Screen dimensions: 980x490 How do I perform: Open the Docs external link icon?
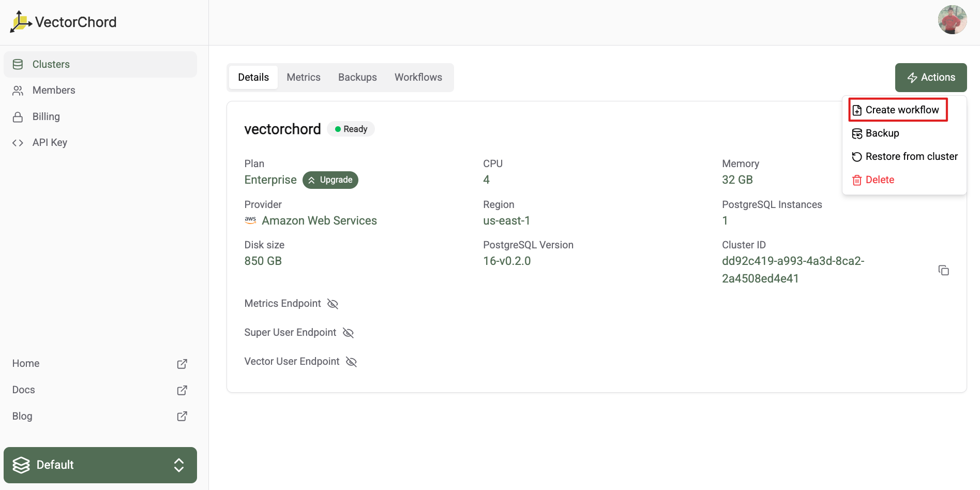182,390
